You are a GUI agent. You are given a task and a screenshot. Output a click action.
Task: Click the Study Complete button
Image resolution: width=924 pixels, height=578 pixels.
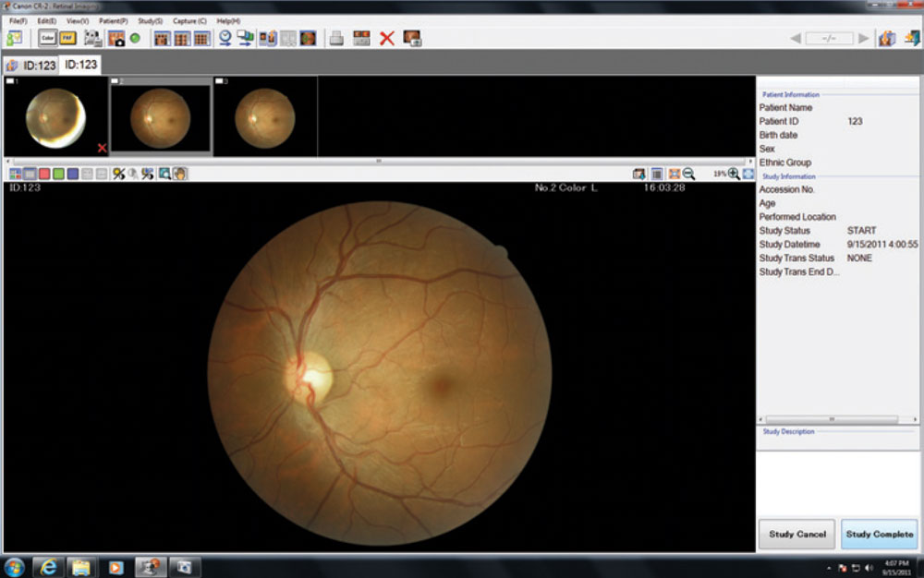(880, 534)
